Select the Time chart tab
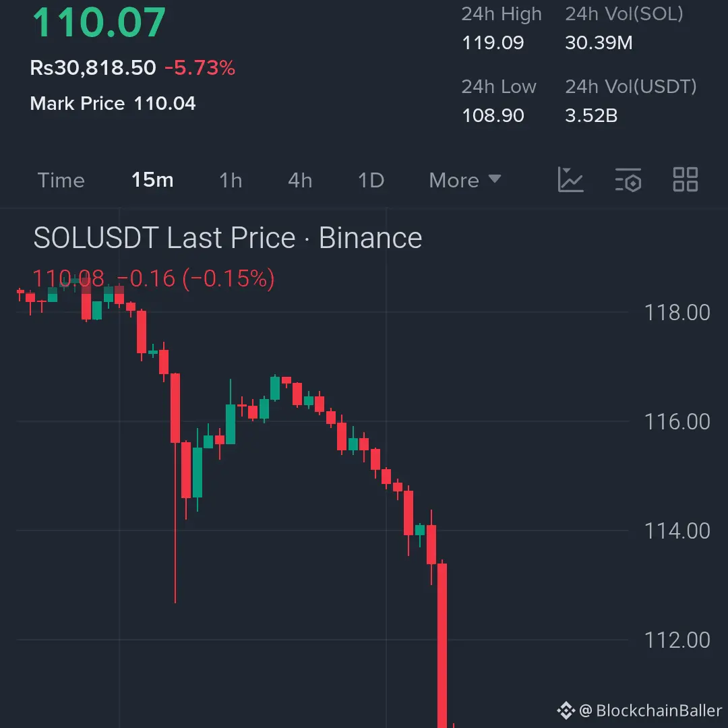The image size is (728, 728). 61,180
